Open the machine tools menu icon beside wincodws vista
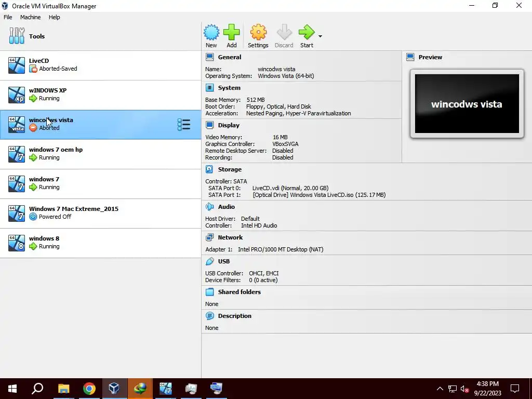 coord(184,125)
